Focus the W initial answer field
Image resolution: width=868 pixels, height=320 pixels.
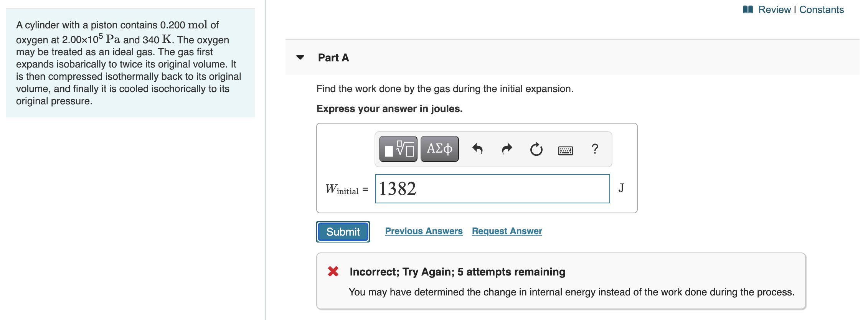tap(492, 189)
